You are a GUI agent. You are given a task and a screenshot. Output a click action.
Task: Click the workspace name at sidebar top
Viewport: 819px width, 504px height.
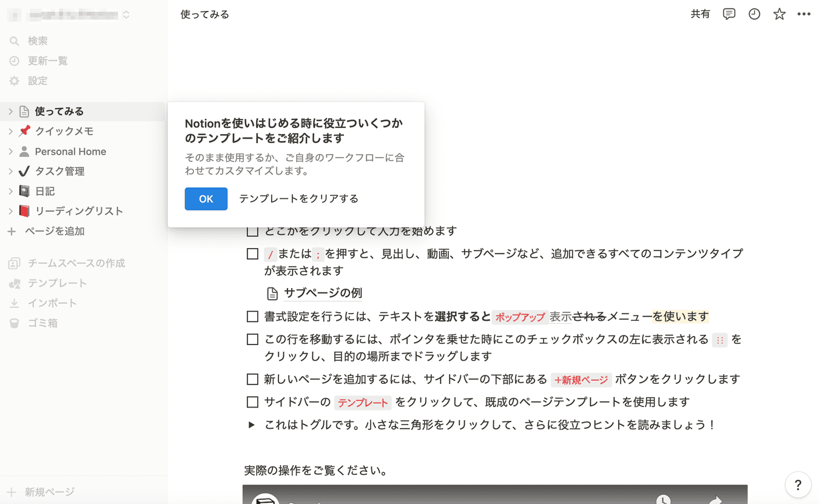73,15
